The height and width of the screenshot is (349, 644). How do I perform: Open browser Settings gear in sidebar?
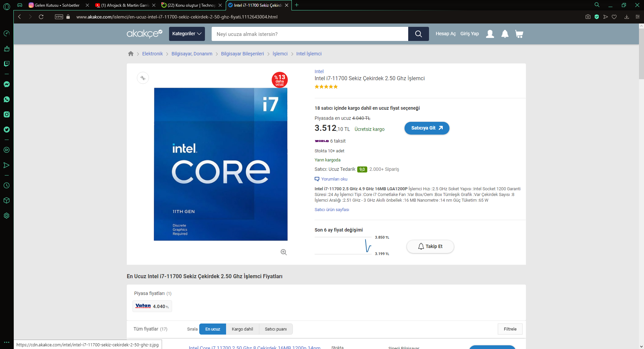(x=7, y=216)
